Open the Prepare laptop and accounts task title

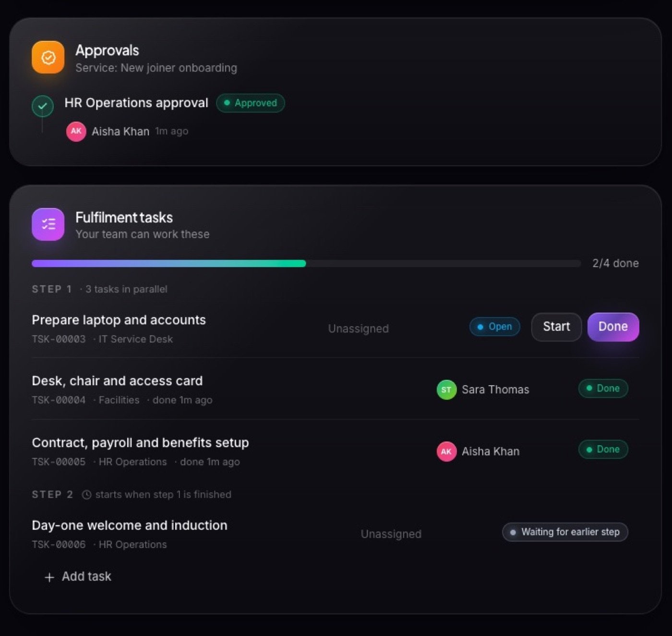pos(119,320)
